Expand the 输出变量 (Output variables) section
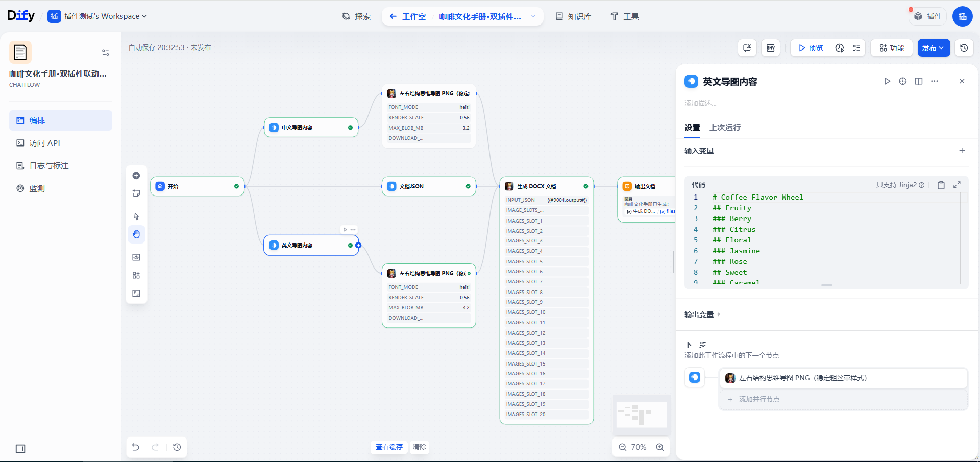The width and height of the screenshot is (980, 462). click(702, 314)
